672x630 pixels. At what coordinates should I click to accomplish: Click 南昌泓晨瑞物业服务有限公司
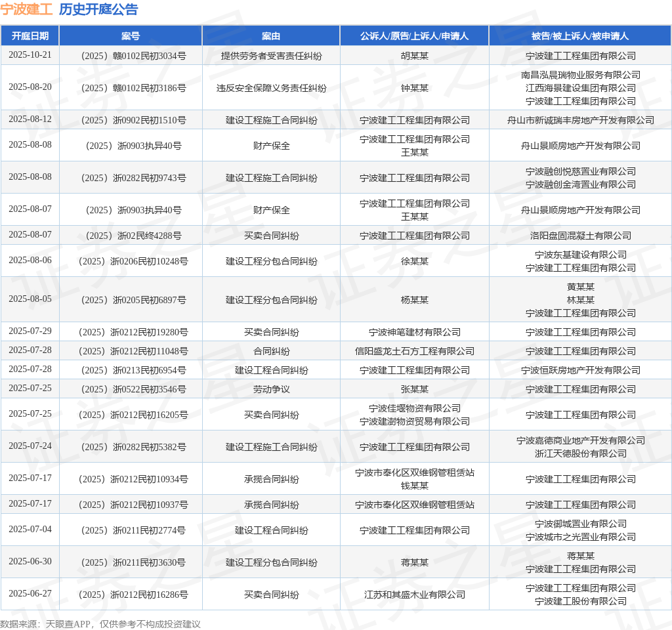581,75
